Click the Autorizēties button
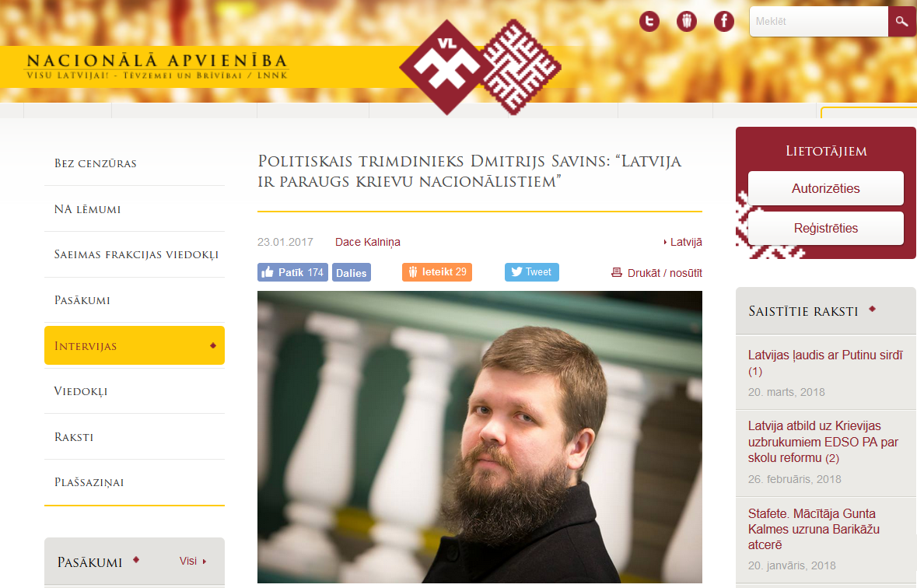The image size is (917, 588). (x=826, y=188)
